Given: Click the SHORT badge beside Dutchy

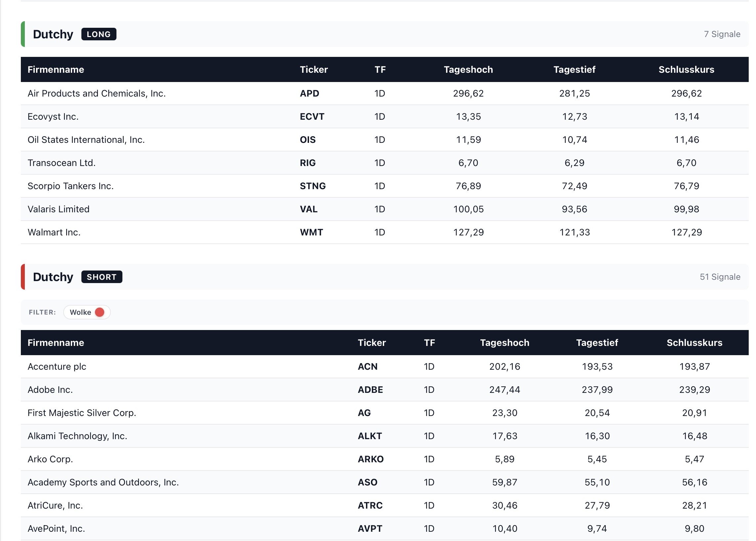Looking at the screenshot, I should [102, 277].
